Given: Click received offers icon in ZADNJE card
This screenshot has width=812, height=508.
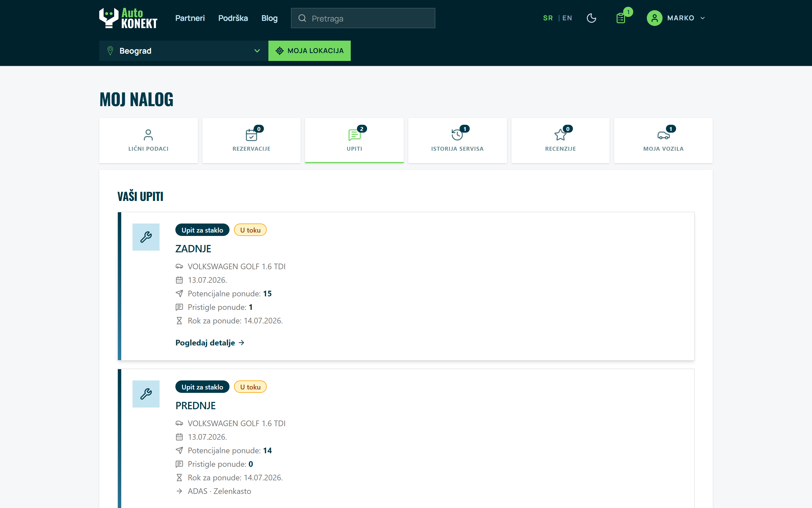Looking at the screenshot, I should coord(179,307).
